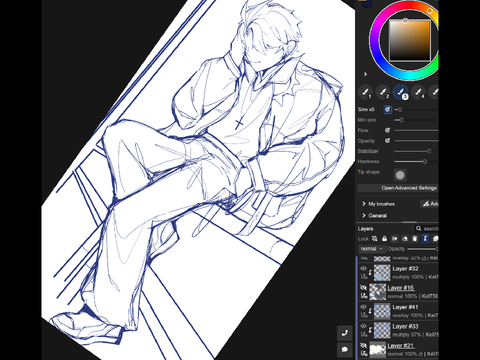Adjust the Min size slider
480x360 pixels.
416,120
